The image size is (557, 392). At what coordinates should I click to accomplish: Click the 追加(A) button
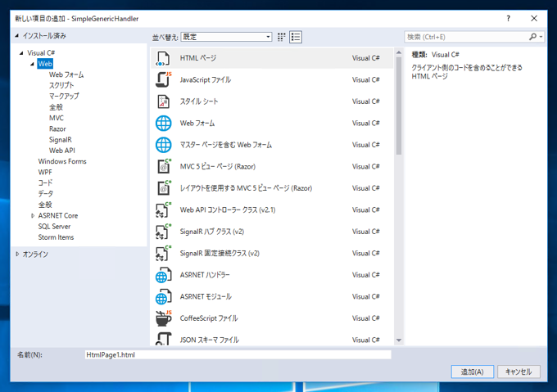point(472,372)
